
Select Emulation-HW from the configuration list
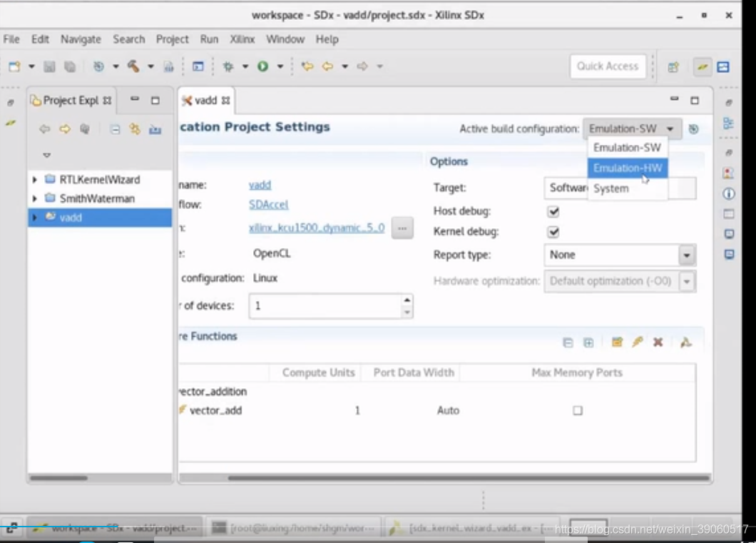(x=628, y=168)
